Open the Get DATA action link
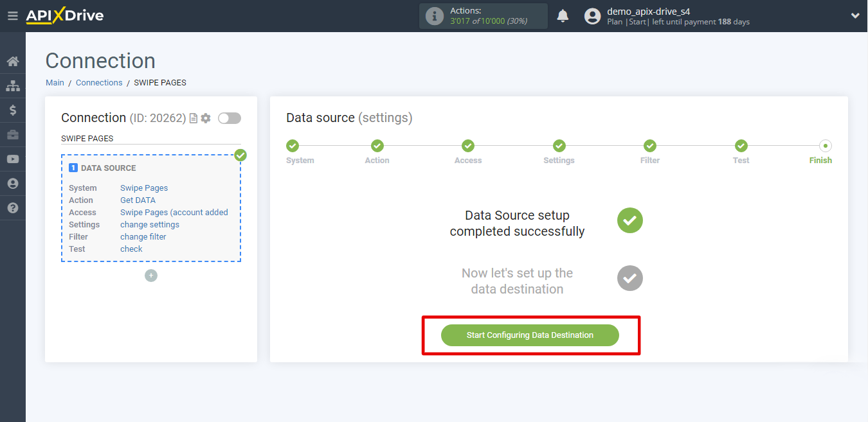Image resolution: width=868 pixels, height=422 pixels. (x=138, y=200)
